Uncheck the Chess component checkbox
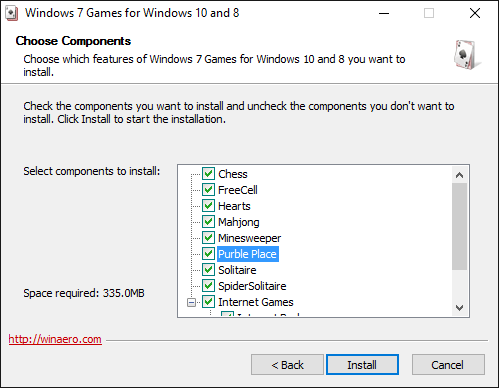Image resolution: width=499 pixels, height=388 pixels. tap(208, 174)
